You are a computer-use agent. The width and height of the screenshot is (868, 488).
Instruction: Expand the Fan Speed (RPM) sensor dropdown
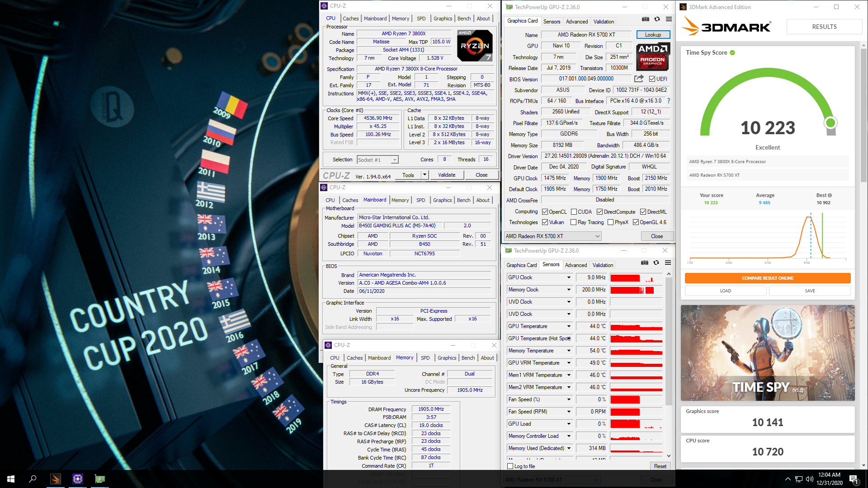point(569,412)
